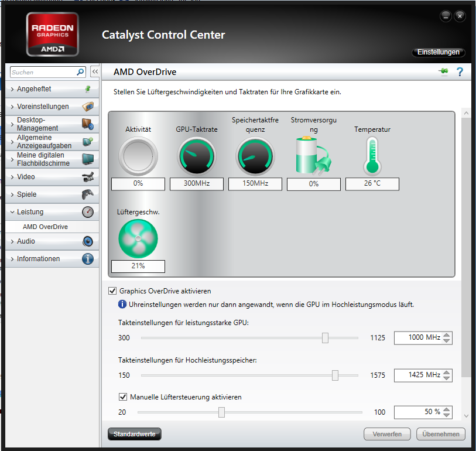
Task: Click the Leistung gauge icon
Action: pyautogui.click(x=88, y=212)
